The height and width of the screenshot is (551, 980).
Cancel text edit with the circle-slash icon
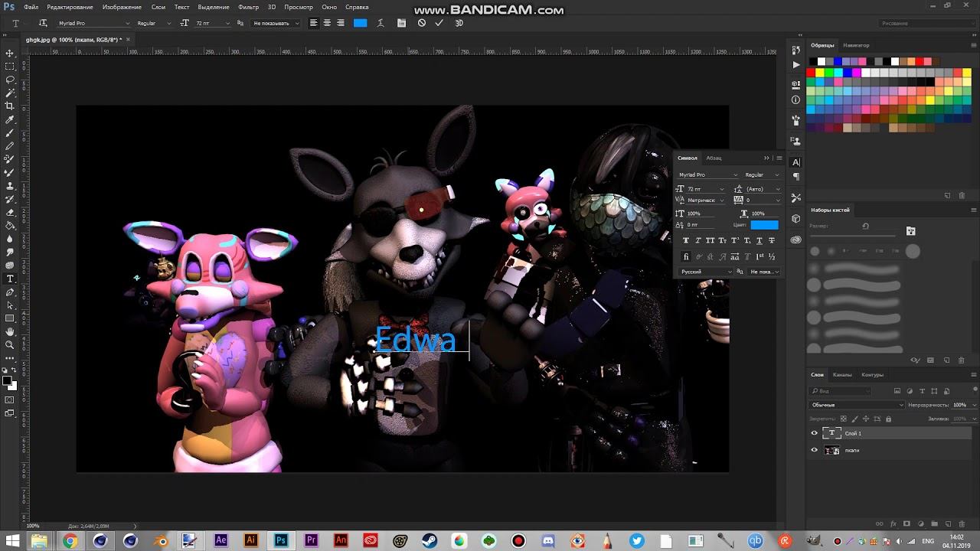[x=421, y=23]
